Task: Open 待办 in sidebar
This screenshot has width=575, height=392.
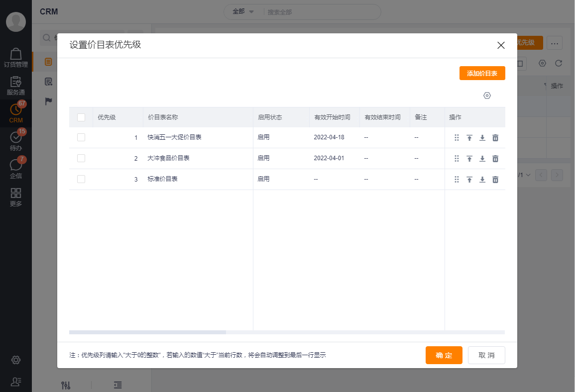Action: click(16, 141)
